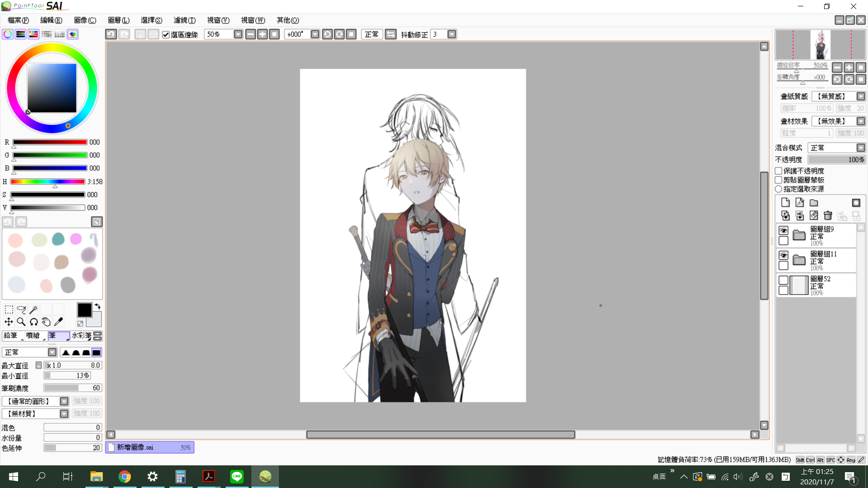Open the 圖層(L) menu
The height and width of the screenshot is (488, 868).
(118, 20)
